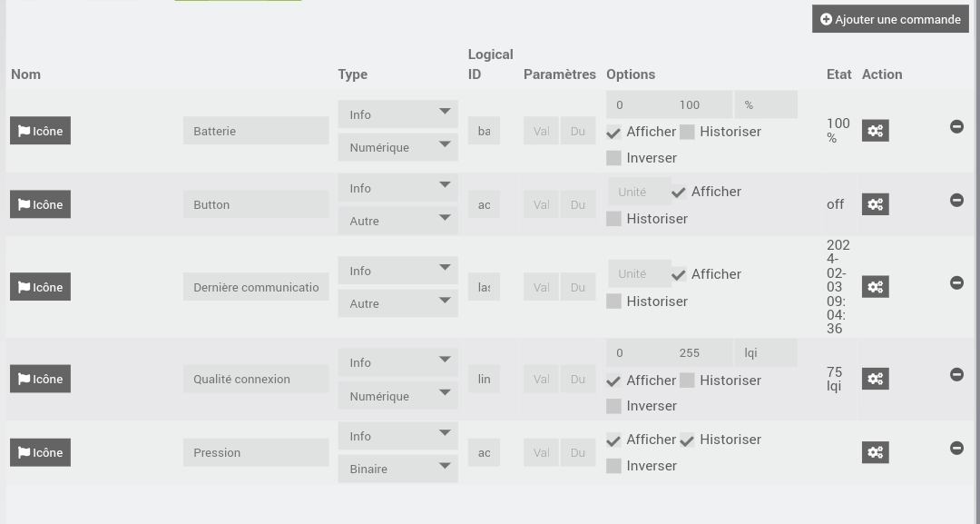980x524 pixels.
Task: Choose an icon for the Pression command
Action: pyautogui.click(x=40, y=452)
